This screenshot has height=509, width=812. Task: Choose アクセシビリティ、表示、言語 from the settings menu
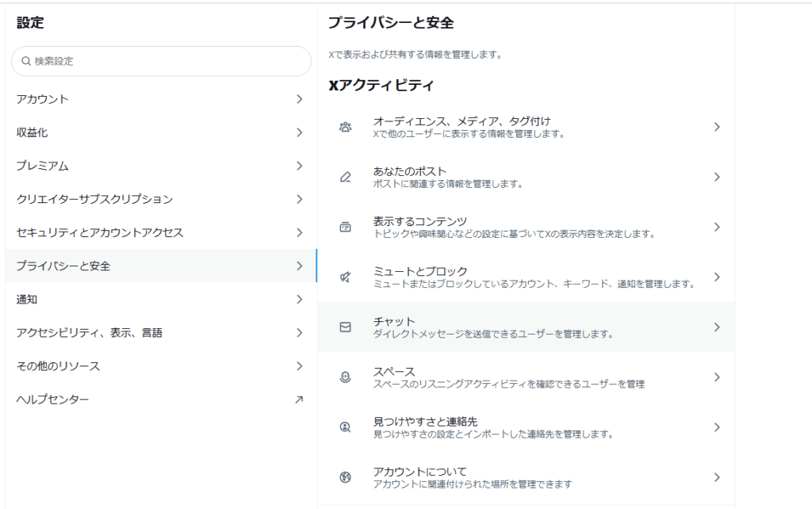pyautogui.click(x=90, y=333)
